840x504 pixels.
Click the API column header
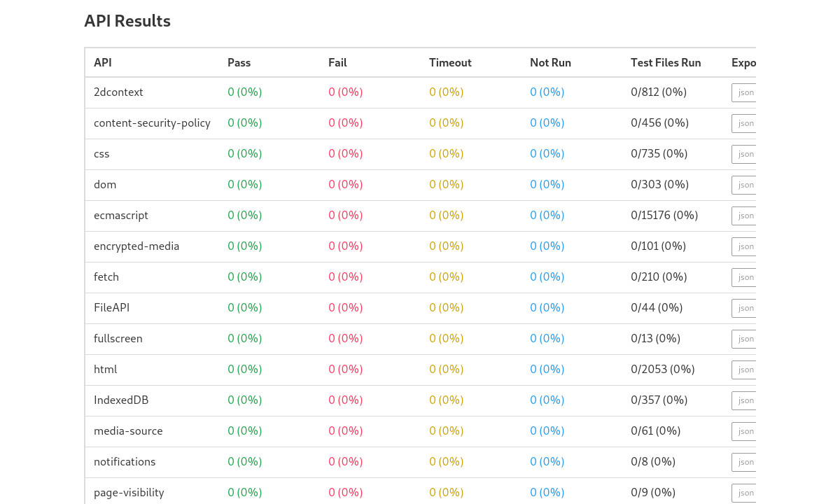point(103,62)
